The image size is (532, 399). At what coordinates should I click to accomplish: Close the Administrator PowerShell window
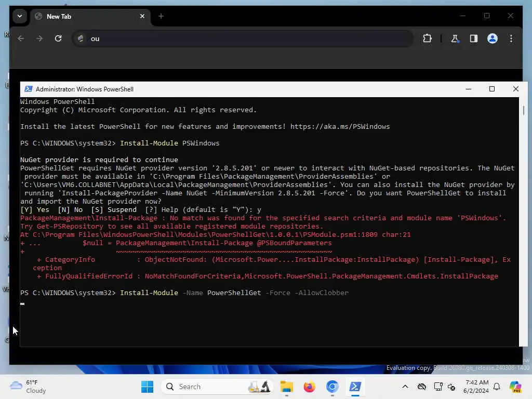(516, 89)
